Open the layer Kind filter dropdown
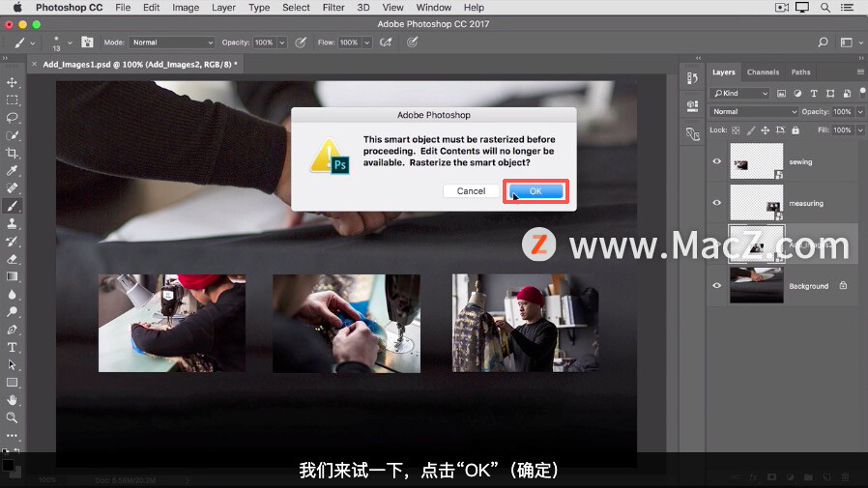Image resolution: width=868 pixels, height=488 pixels. click(x=739, y=94)
